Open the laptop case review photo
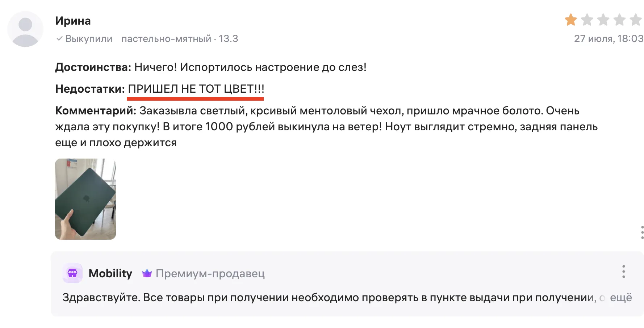 pos(85,199)
